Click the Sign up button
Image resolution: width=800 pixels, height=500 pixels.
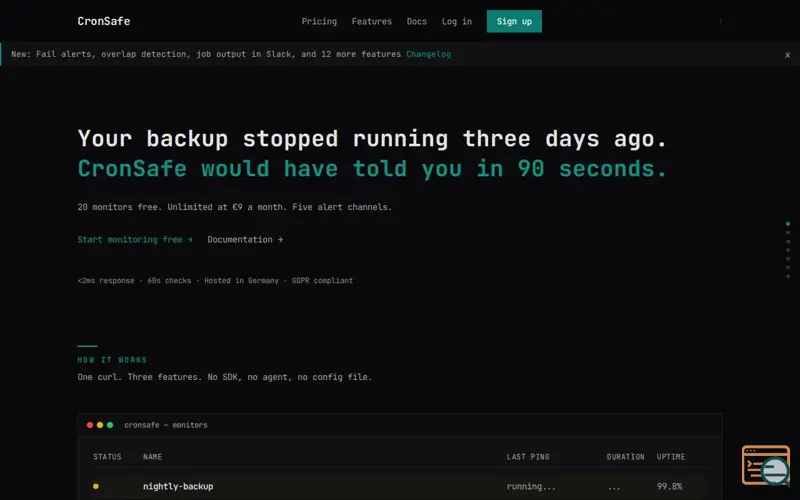coord(514,21)
